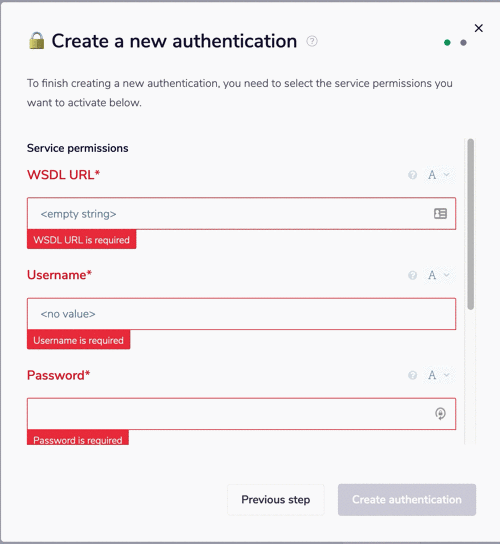Click the help icon next to dialog title
Viewport: 500px width, 544px height.
(312, 41)
